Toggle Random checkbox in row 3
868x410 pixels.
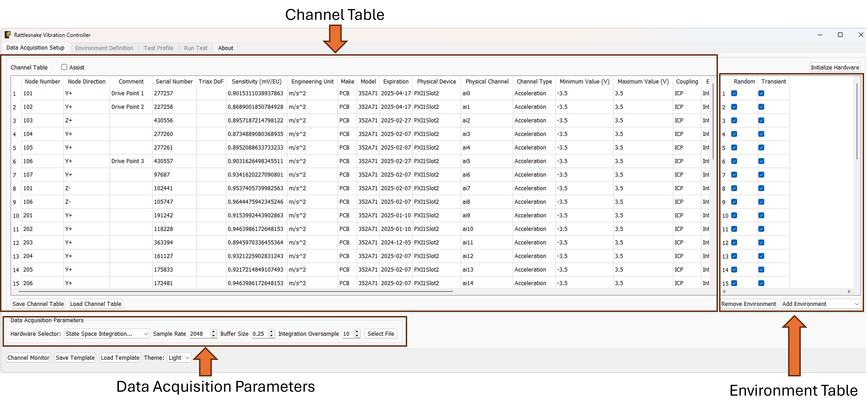coord(734,120)
